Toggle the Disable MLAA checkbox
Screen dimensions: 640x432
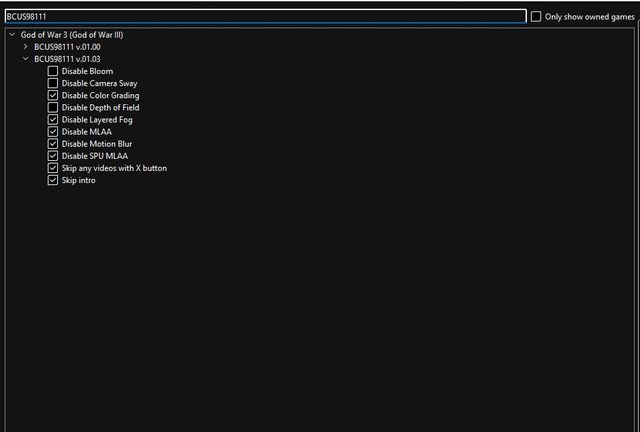(53, 132)
